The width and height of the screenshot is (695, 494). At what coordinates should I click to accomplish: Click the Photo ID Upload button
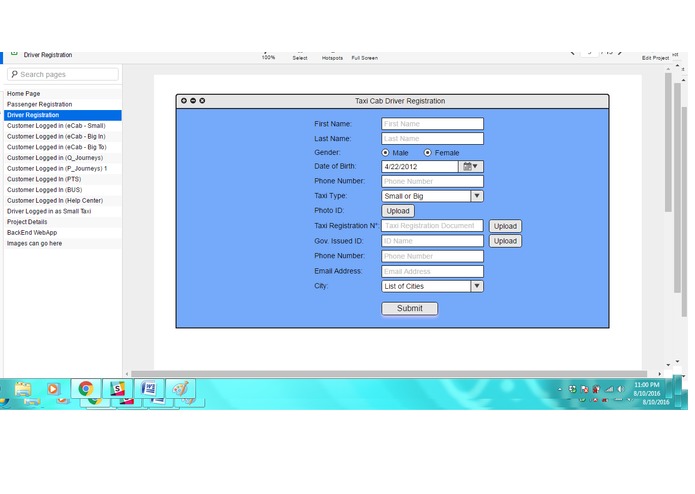pos(398,211)
